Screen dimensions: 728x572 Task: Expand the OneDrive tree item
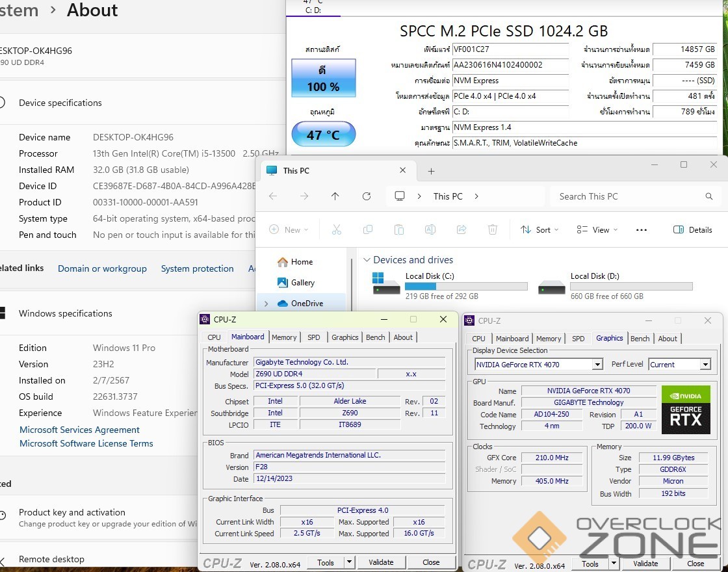[266, 304]
